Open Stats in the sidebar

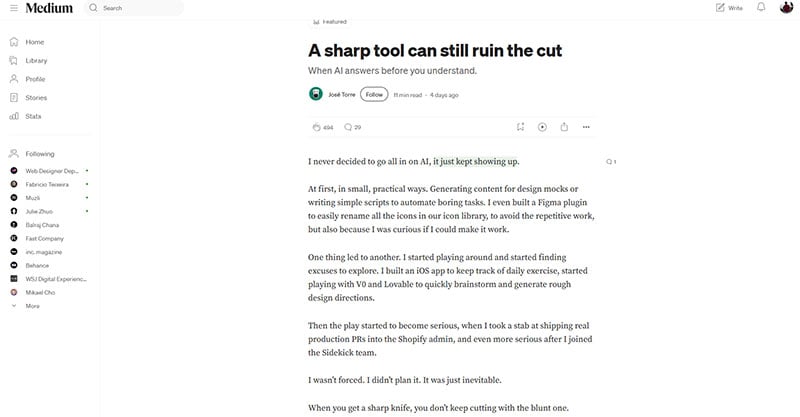[x=33, y=116]
